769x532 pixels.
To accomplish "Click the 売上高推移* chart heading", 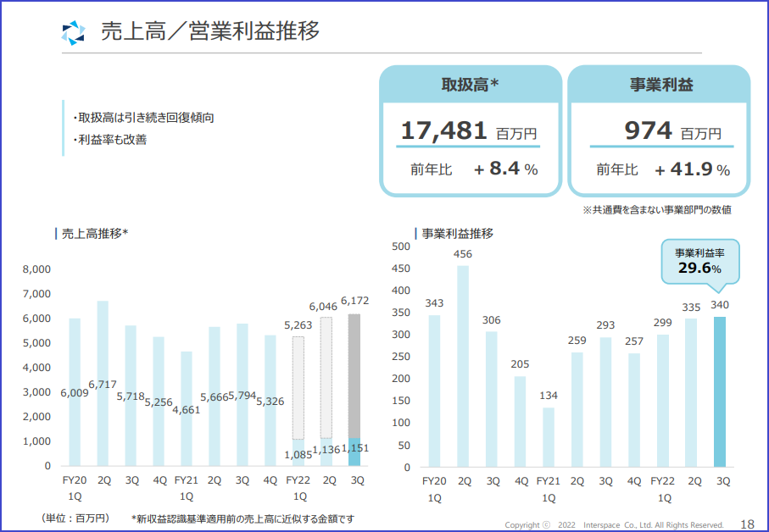I will tap(95, 234).
